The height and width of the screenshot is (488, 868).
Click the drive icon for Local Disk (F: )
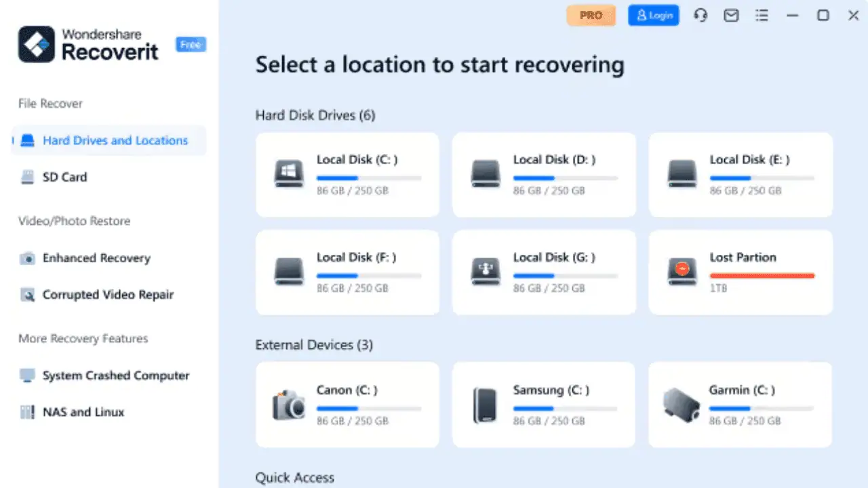pos(289,271)
